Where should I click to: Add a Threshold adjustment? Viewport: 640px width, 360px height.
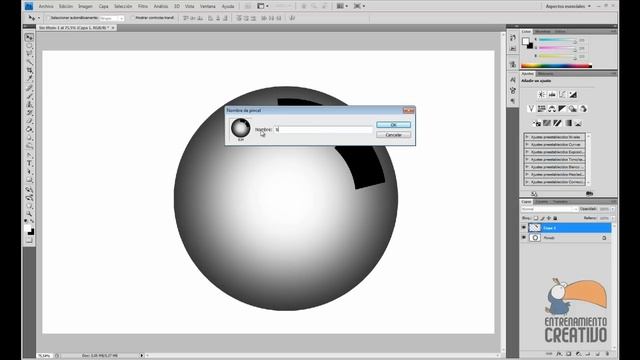(558, 123)
